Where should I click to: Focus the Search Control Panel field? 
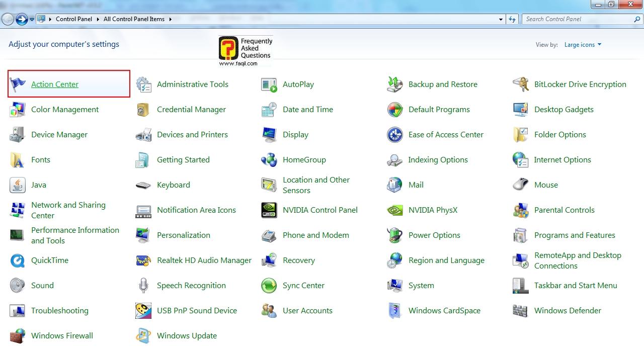(x=583, y=19)
